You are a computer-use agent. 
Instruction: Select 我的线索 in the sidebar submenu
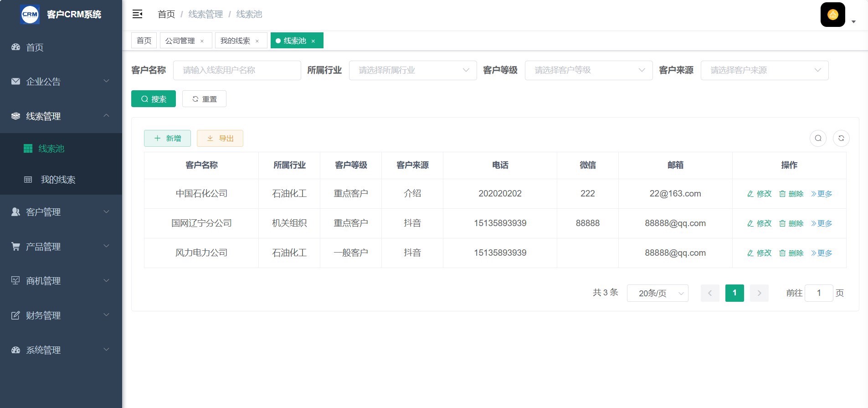(58, 180)
